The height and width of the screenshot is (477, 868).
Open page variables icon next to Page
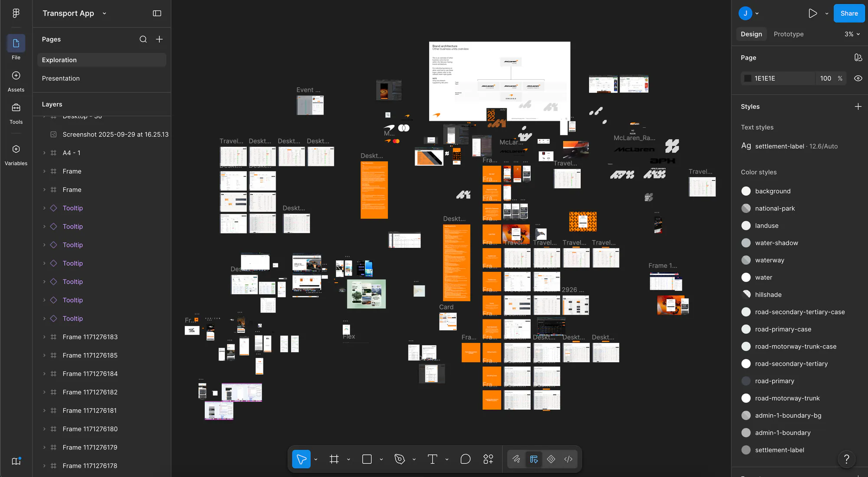[858, 58]
